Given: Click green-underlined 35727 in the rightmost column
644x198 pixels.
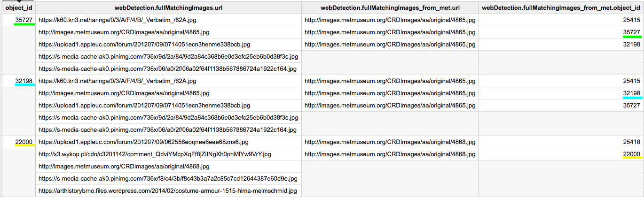Looking at the screenshot, I should point(631,32).
